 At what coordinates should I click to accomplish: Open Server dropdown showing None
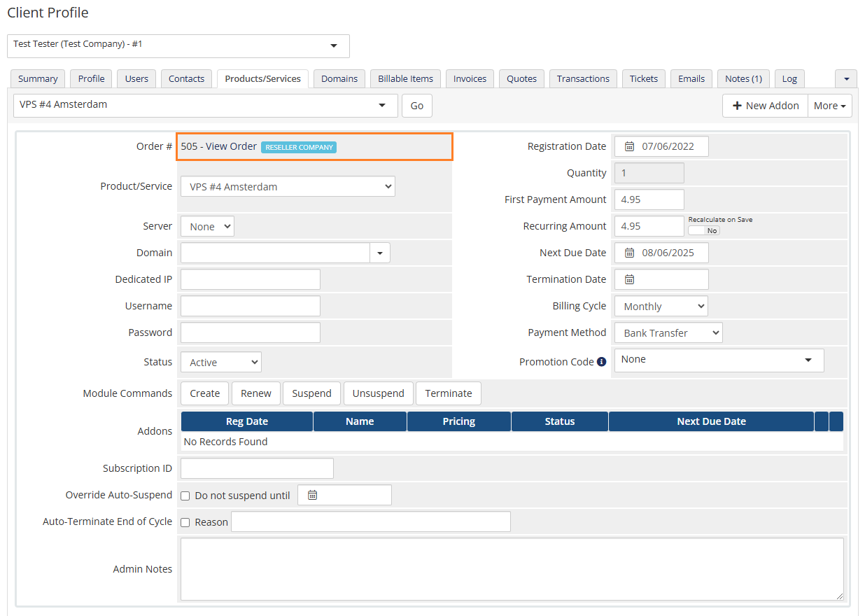point(207,226)
